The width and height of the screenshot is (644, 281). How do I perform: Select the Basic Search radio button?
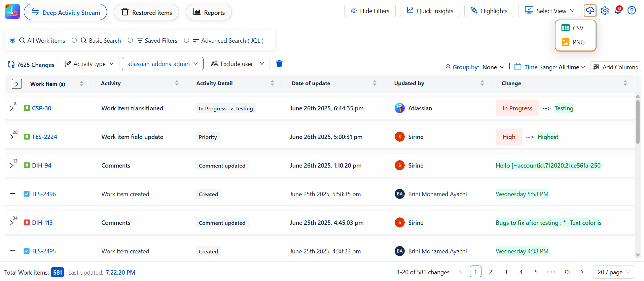[x=74, y=40]
